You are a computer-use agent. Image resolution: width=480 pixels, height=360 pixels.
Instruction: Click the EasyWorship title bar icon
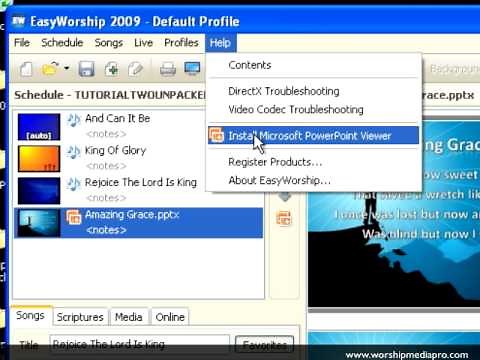click(x=19, y=21)
